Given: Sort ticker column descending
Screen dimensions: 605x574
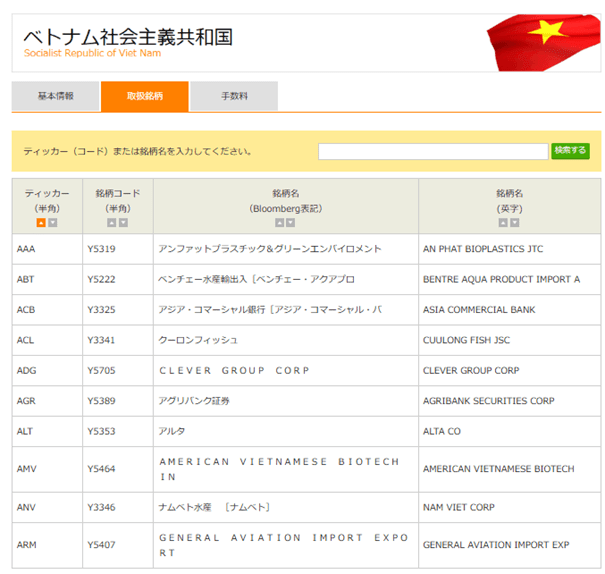Looking at the screenshot, I should tap(53, 223).
